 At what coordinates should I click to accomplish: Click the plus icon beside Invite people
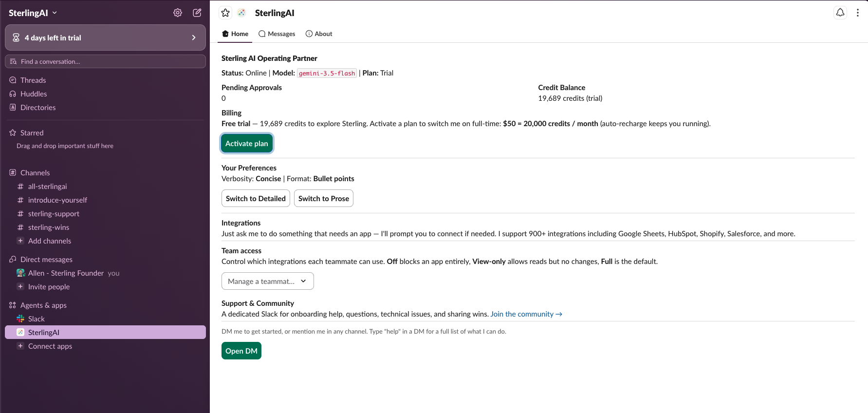click(20, 286)
